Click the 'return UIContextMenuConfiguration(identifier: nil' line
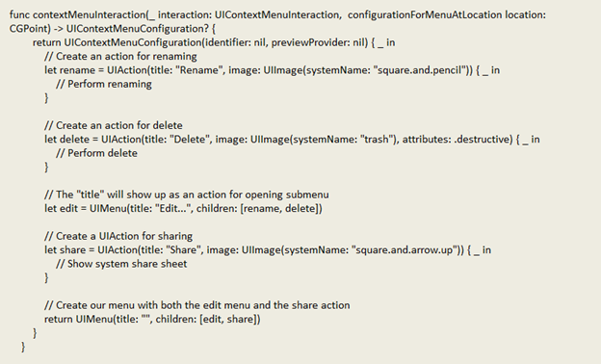 pyautogui.click(x=214, y=42)
